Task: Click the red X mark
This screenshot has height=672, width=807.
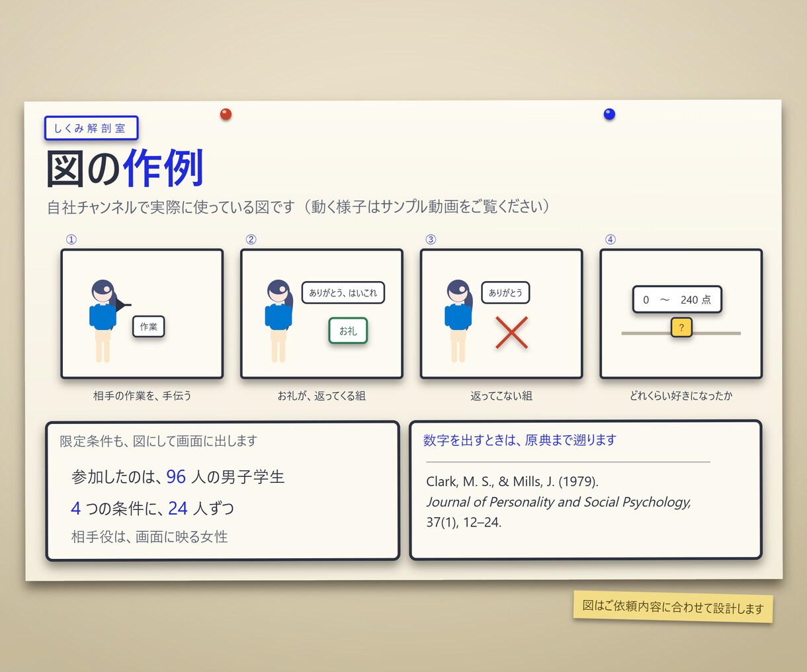Action: coord(511,333)
